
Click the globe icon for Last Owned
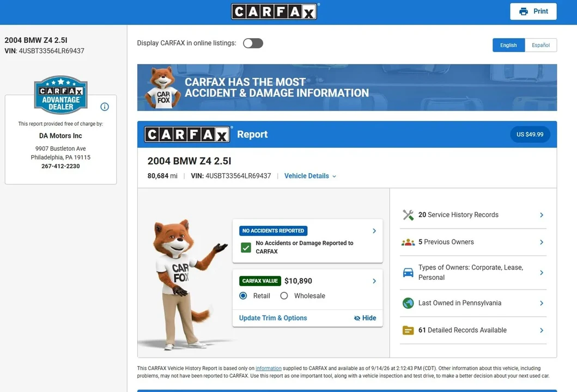click(x=408, y=303)
